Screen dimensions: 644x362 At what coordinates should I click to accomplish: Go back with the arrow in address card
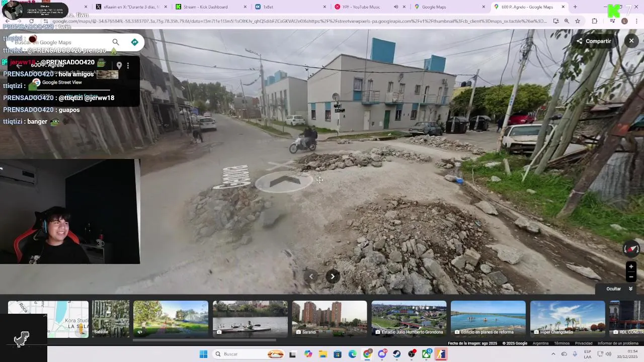19,65
